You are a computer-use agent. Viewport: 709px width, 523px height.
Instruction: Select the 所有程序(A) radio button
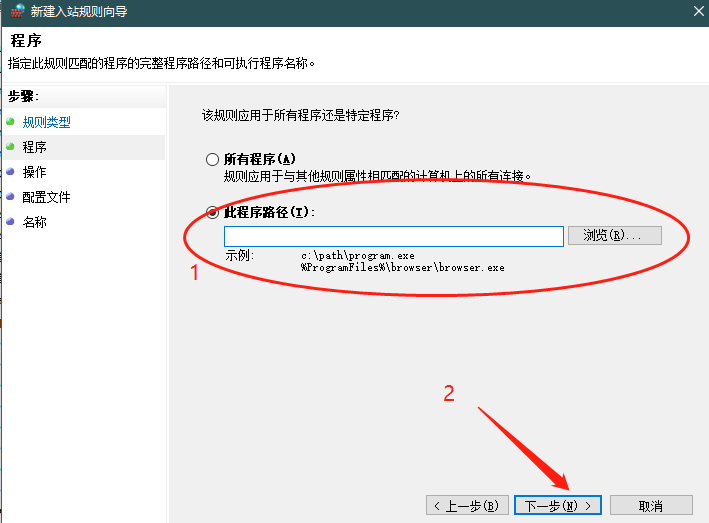pos(212,160)
